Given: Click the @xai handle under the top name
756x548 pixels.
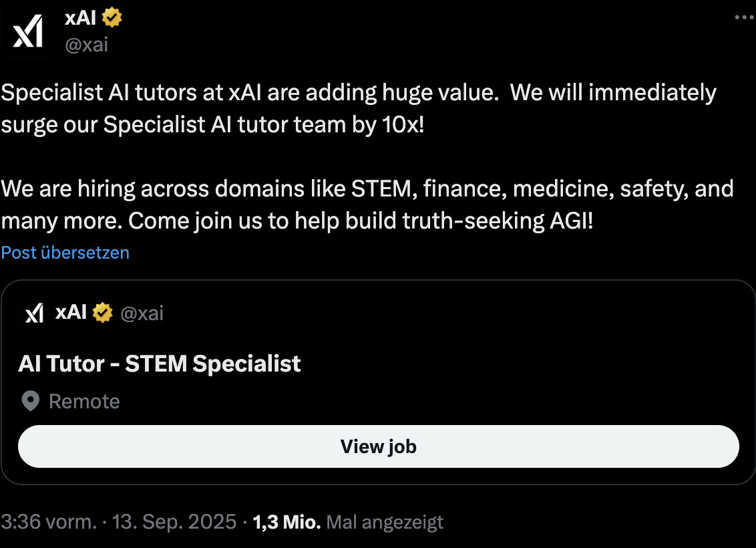Looking at the screenshot, I should pyautogui.click(x=86, y=44).
